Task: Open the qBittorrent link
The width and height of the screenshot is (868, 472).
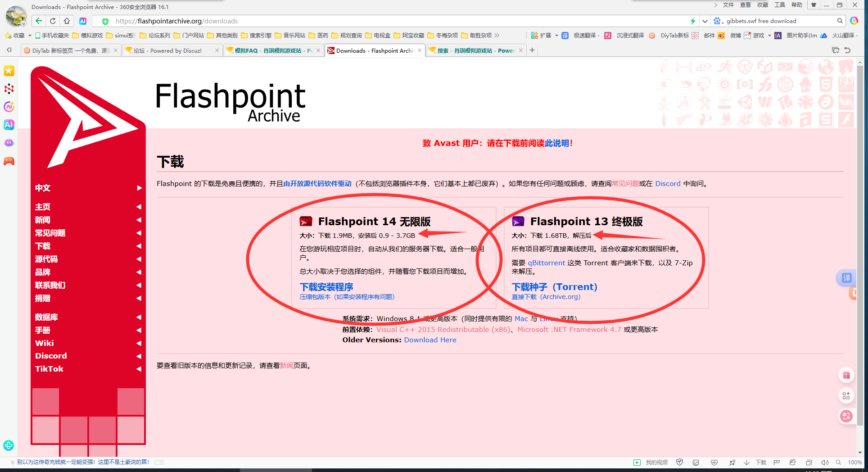Action: (x=546, y=263)
